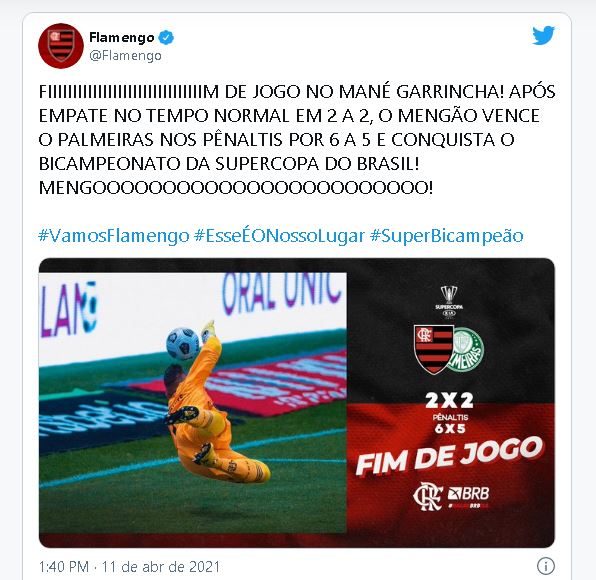Open the #VamosFlamengo hashtag
Viewport: 596px width, 580px height.
tap(114, 236)
